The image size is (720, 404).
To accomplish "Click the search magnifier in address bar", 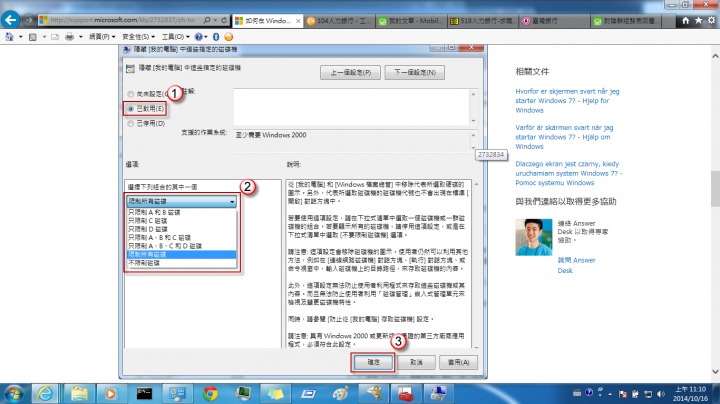I will click(x=207, y=20).
